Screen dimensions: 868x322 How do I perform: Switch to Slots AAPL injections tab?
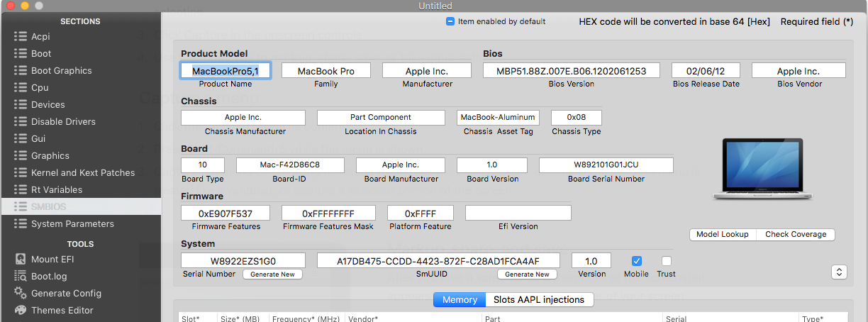(x=539, y=299)
